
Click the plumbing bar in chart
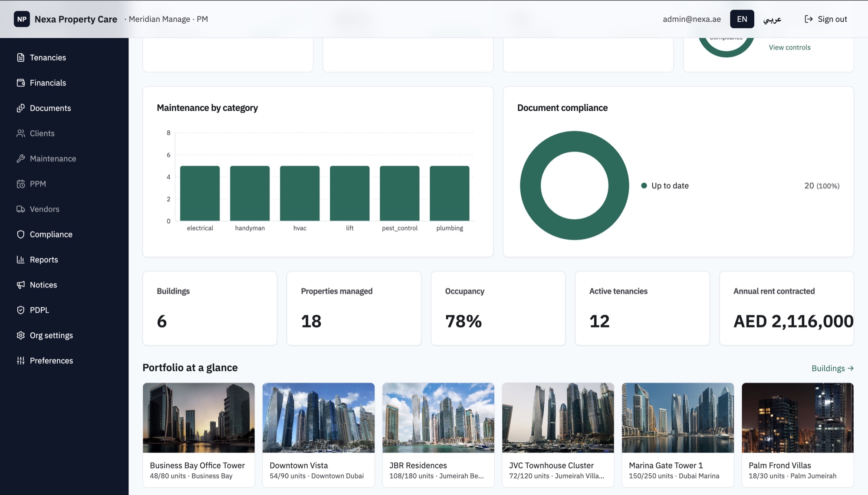click(x=449, y=193)
